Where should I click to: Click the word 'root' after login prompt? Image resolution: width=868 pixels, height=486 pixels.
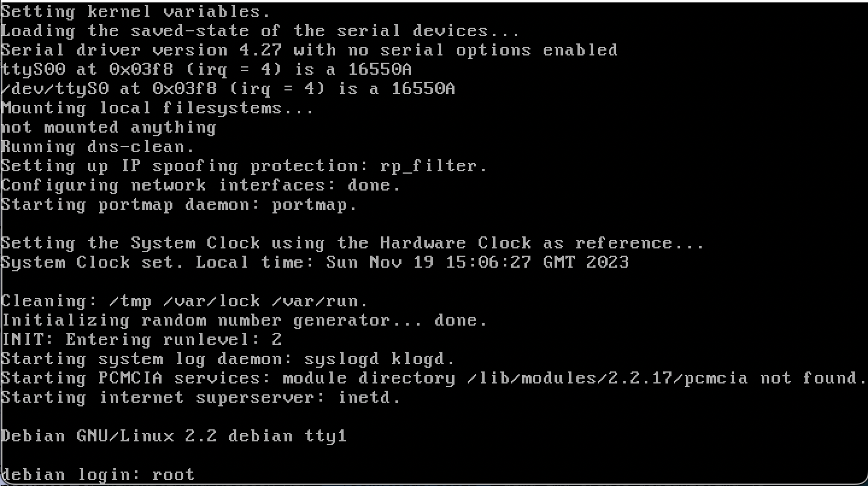pyautogui.click(x=174, y=475)
